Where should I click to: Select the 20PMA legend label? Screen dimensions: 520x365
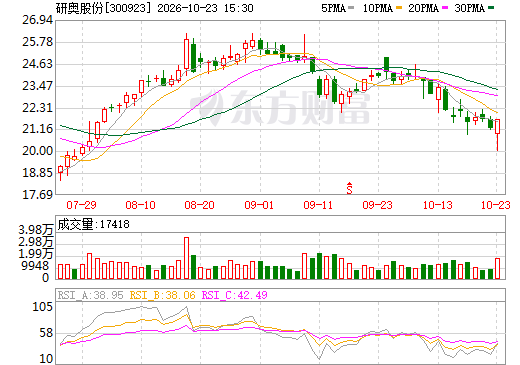pyautogui.click(x=423, y=8)
